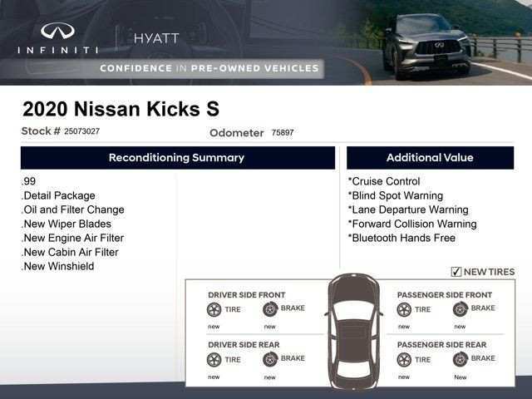The width and height of the screenshot is (532, 399).
Task: Click the Driver Side Front brake icon
Action: click(x=270, y=309)
